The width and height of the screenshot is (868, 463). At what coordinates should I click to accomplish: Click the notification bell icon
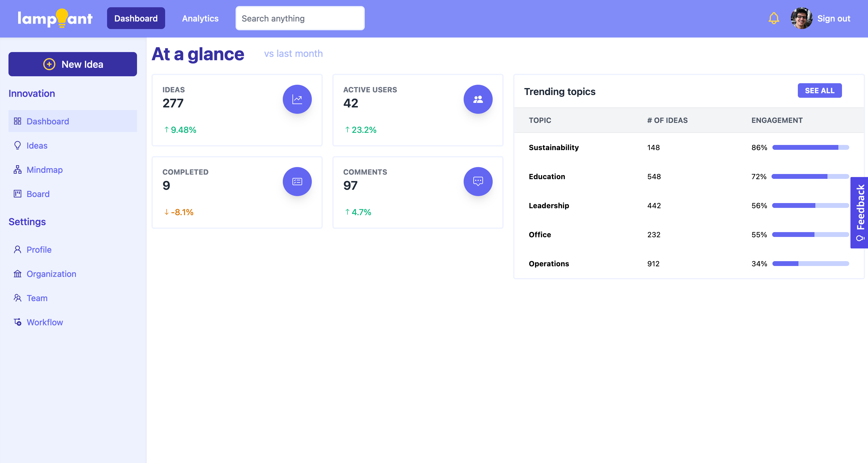[x=774, y=18]
